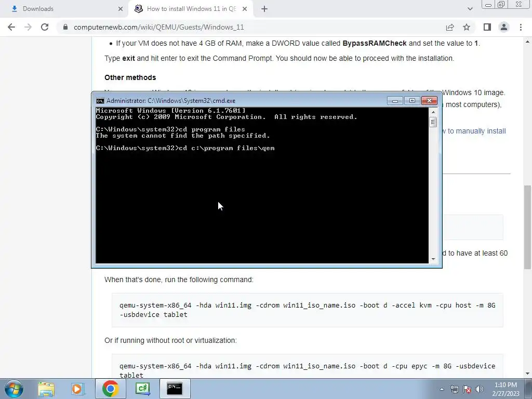The width and height of the screenshot is (532, 399).
Task: Click the '-accel kvm' qemu command block
Action: click(308, 310)
